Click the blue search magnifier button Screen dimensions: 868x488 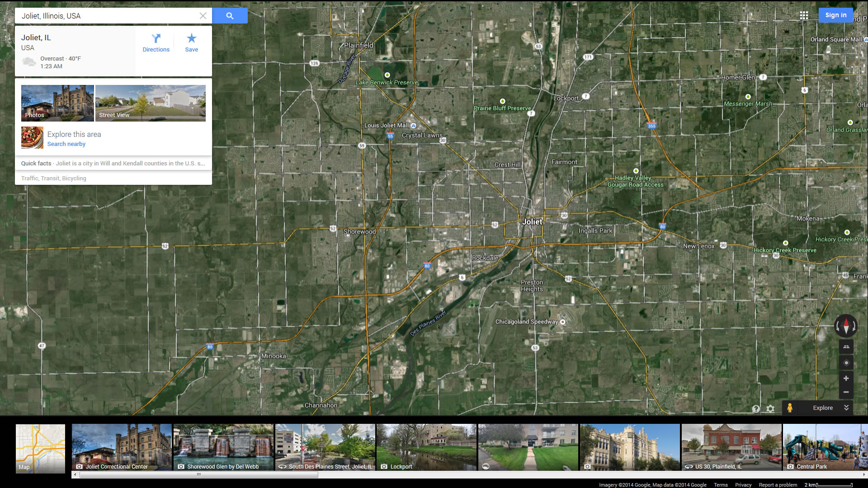pos(230,16)
